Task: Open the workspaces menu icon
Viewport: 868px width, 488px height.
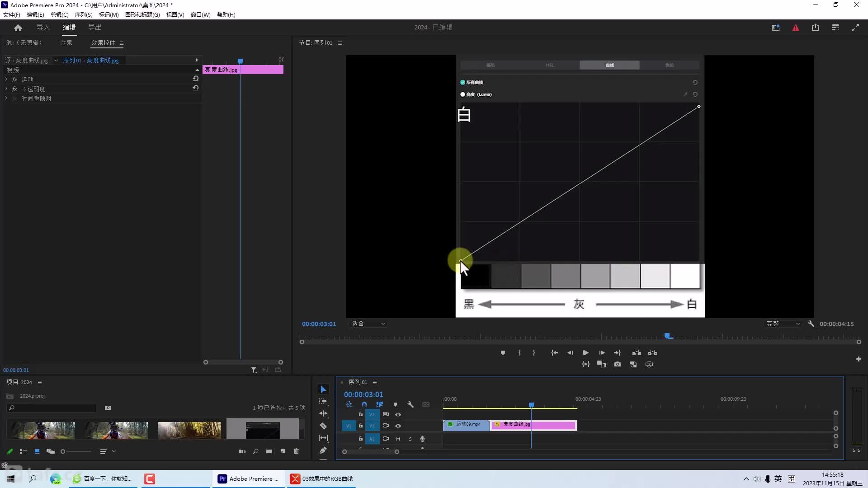Action: pos(835,28)
